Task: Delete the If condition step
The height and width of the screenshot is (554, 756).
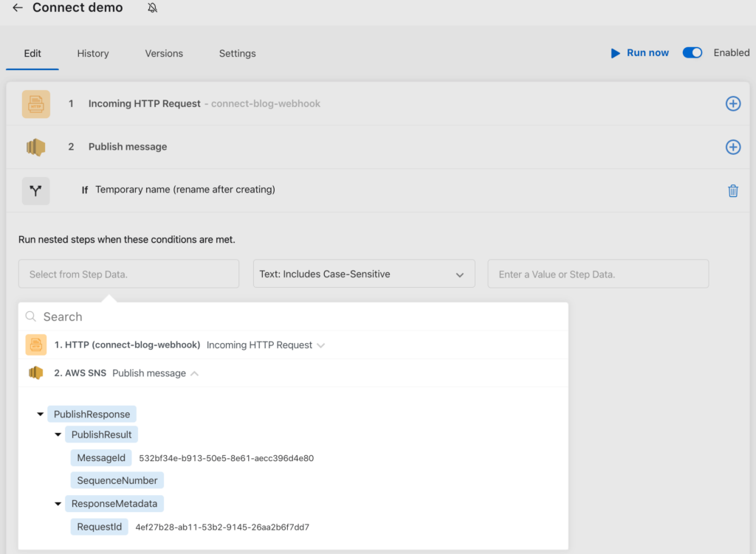Action: [732, 191]
